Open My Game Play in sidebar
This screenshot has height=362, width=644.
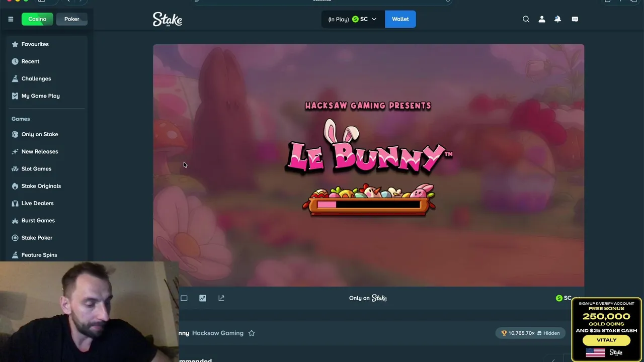[x=47, y=96]
